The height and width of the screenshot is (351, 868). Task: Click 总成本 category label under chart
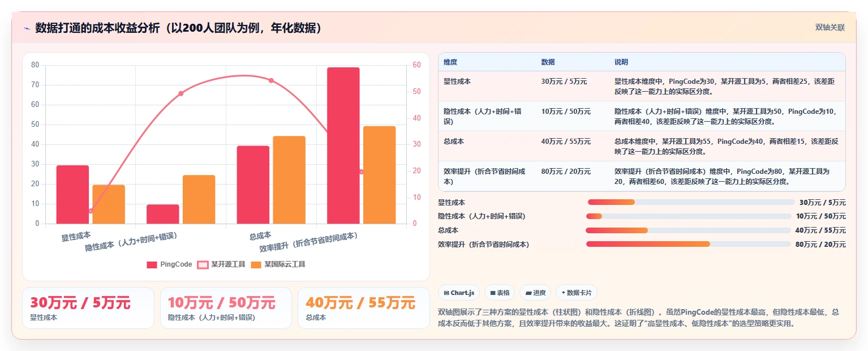260,236
